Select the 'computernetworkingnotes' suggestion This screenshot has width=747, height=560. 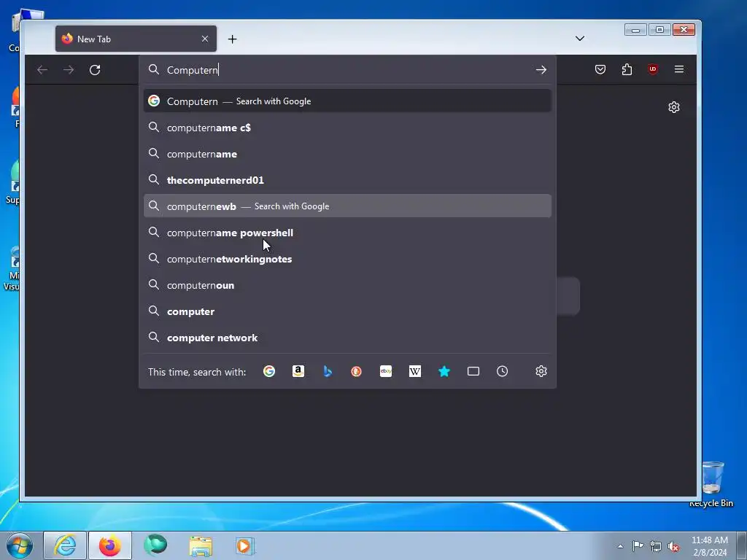(347, 259)
